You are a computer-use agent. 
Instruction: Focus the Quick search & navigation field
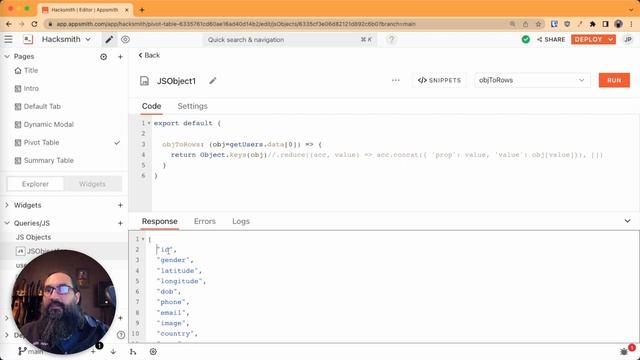tap(290, 40)
